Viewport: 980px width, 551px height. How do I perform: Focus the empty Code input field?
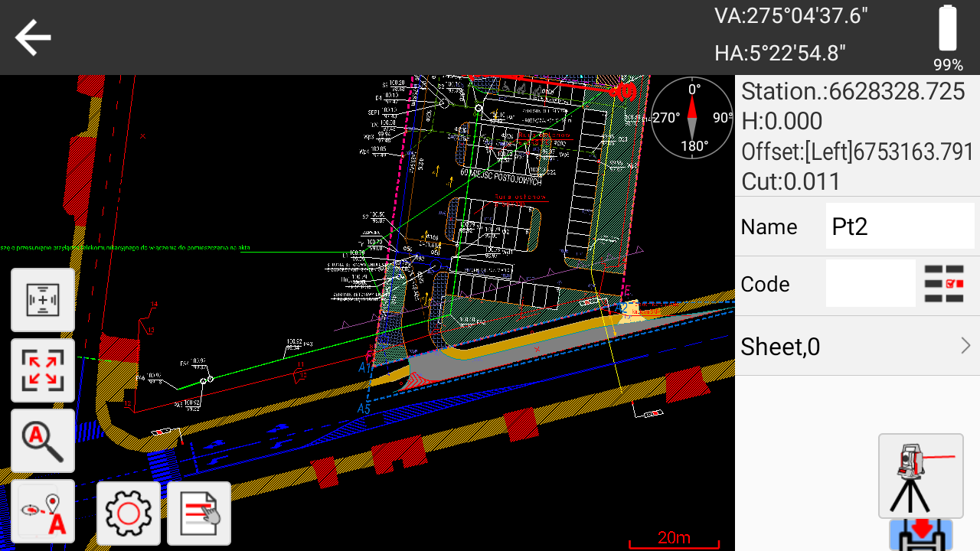coord(870,284)
